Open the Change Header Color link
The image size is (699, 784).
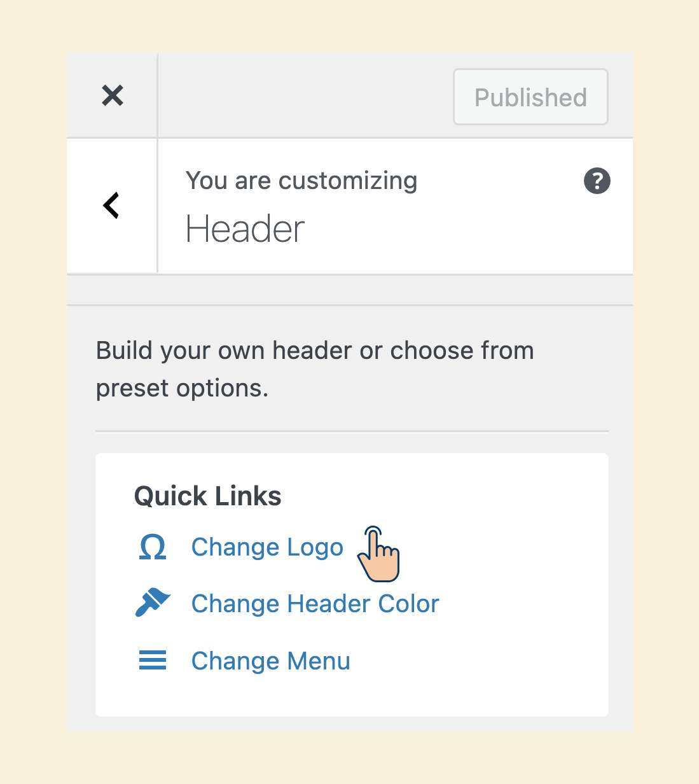pos(315,604)
